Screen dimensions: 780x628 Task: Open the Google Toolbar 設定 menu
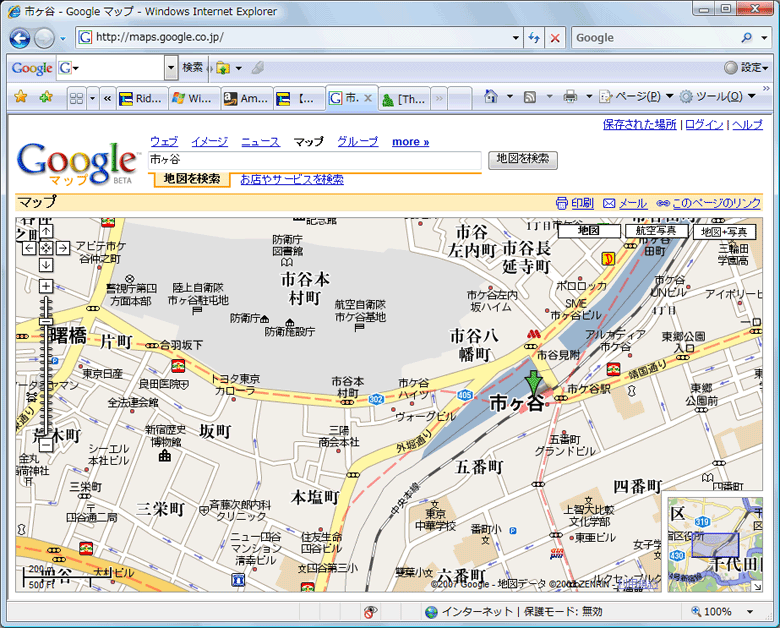pos(746,68)
